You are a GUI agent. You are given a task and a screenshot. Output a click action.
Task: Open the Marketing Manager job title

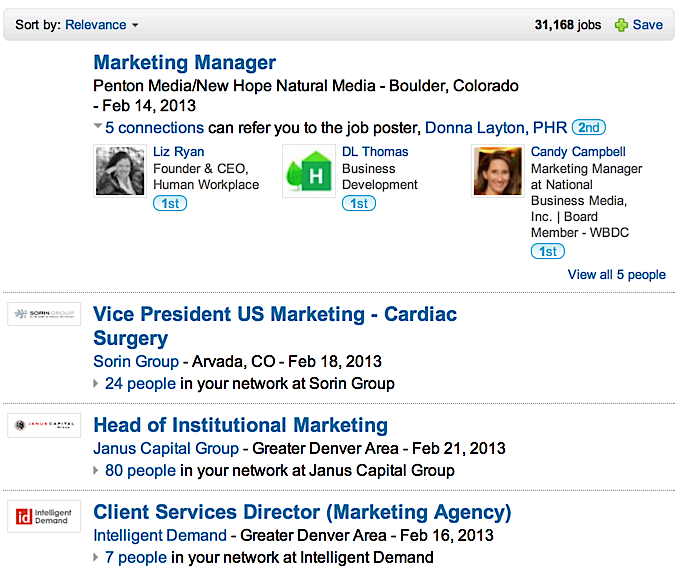click(185, 62)
